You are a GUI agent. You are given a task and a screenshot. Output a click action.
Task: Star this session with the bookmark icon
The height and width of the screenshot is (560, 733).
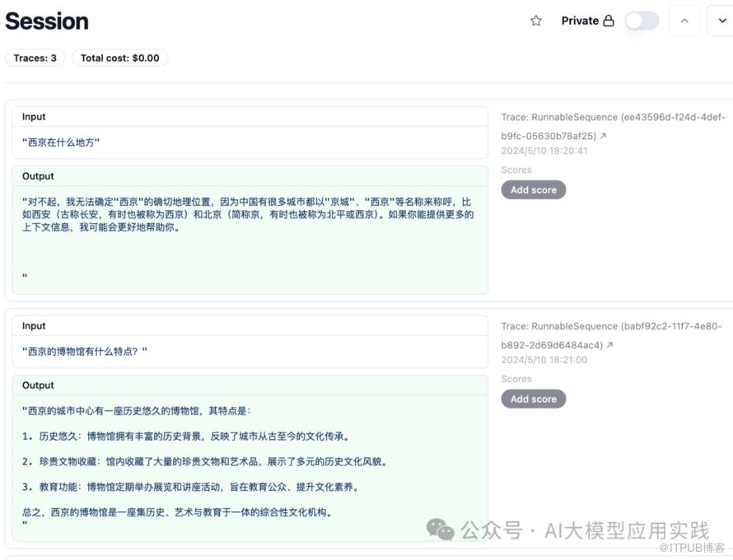536,21
